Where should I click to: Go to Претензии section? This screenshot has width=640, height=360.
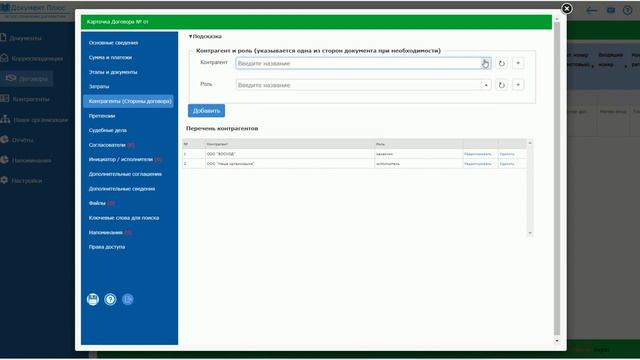pos(102,116)
